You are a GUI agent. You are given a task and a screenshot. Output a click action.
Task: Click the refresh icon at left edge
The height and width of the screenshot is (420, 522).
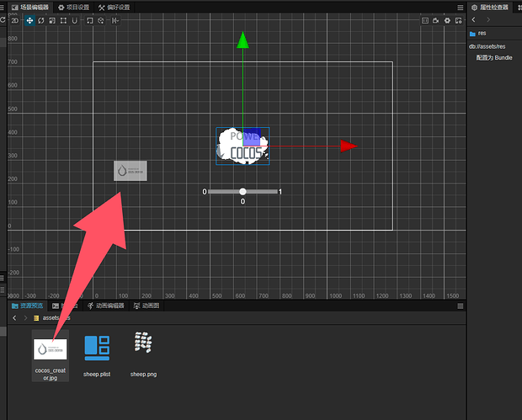click(x=3, y=20)
